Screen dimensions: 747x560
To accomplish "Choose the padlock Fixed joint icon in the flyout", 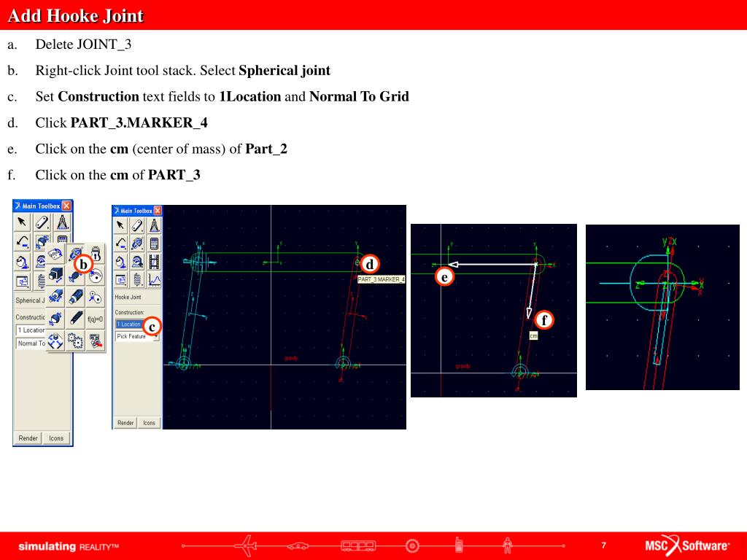I will pyautogui.click(x=96, y=253).
